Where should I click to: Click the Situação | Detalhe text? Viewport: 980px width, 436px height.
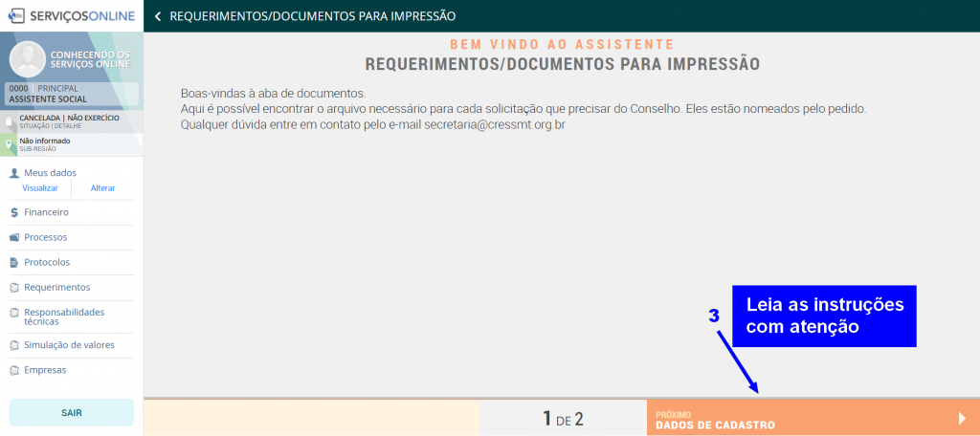tap(53, 126)
